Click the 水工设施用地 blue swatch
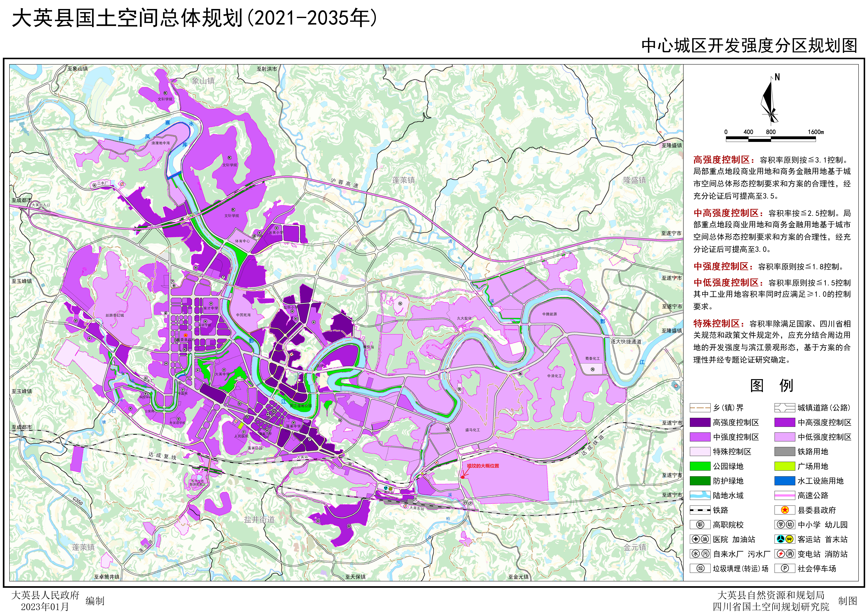Viewport: 868px width, 614px height. [x=785, y=481]
